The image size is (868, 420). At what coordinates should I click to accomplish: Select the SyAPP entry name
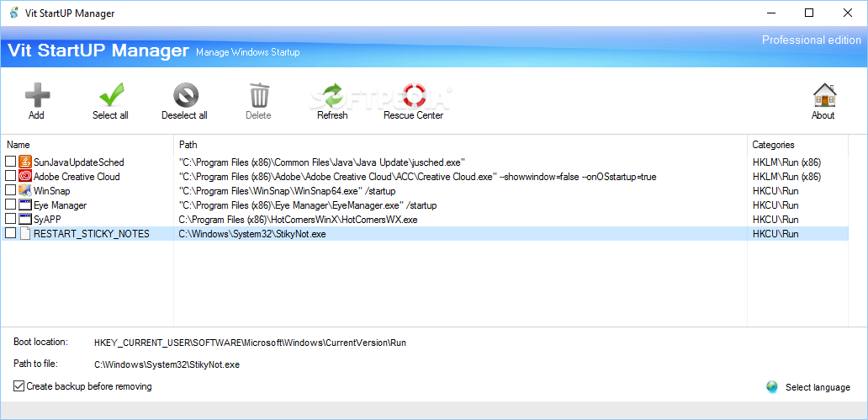[47, 220]
